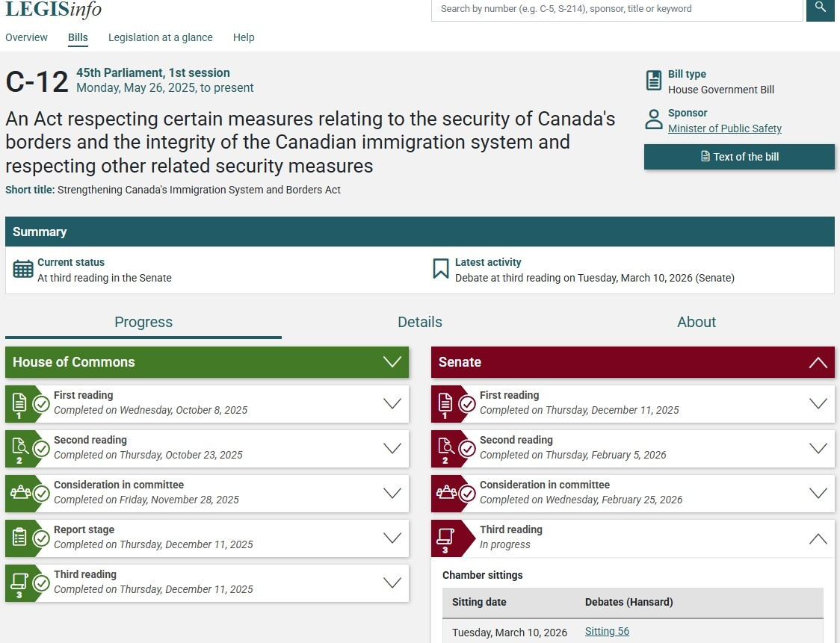This screenshot has width=840, height=643.
Task: Click the Current status calendar icon
Action: [23, 270]
